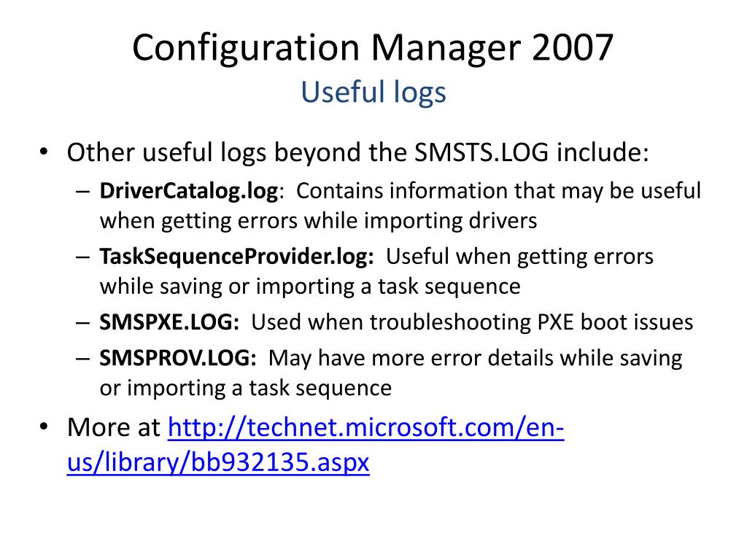Click the word 'SMSTS.LOG' in first bullet
747x560 pixels.
tap(481, 153)
